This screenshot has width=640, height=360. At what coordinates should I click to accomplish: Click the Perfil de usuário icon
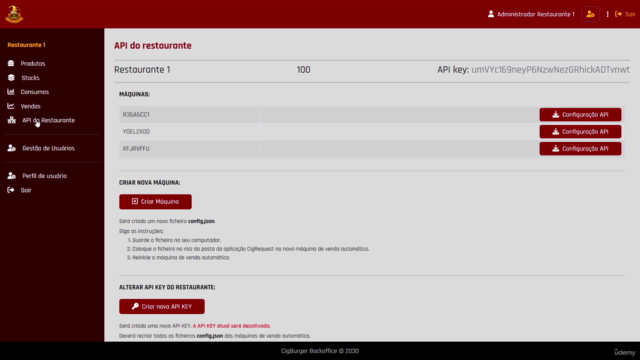[11, 176]
